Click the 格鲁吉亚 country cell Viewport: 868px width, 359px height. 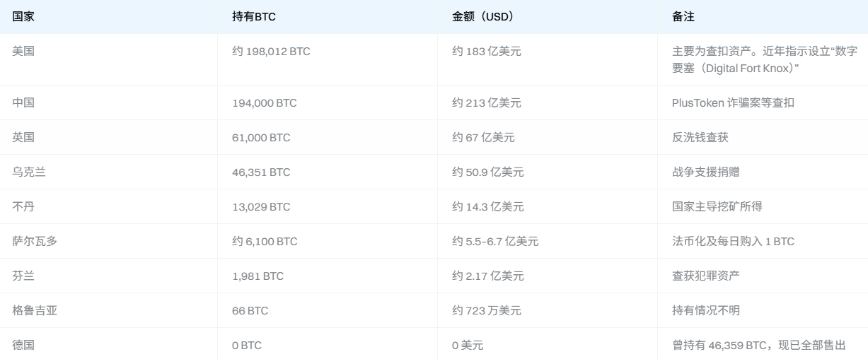35,311
